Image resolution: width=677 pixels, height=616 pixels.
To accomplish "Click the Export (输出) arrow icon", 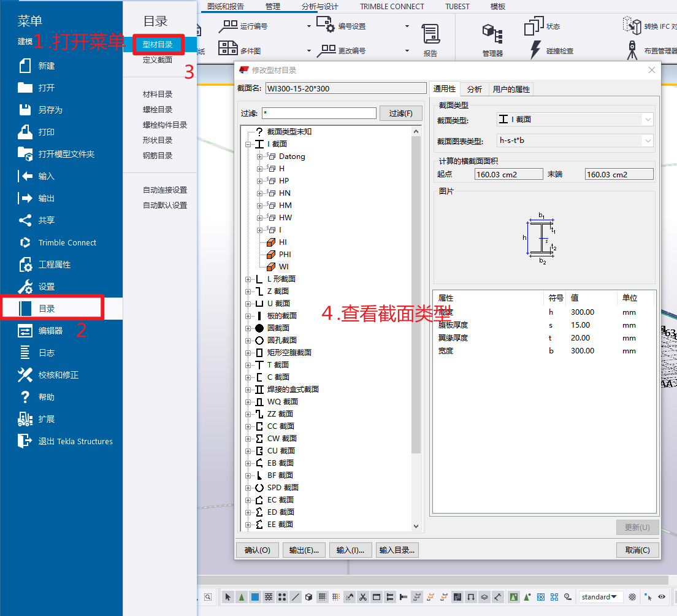I will coord(25,198).
